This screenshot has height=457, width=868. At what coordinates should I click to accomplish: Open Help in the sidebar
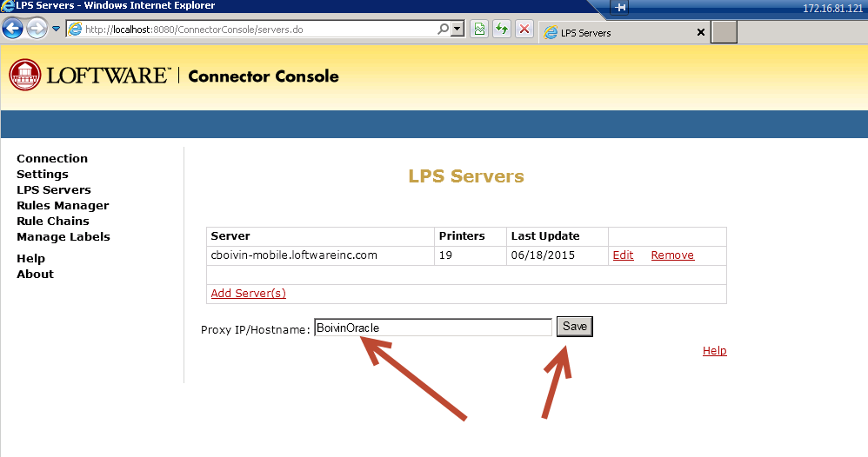point(31,258)
